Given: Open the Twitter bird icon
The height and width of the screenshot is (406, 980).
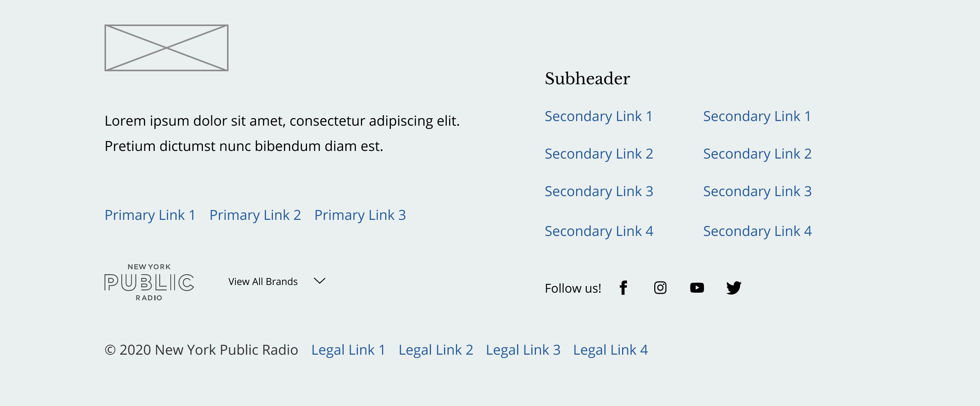Looking at the screenshot, I should point(733,288).
